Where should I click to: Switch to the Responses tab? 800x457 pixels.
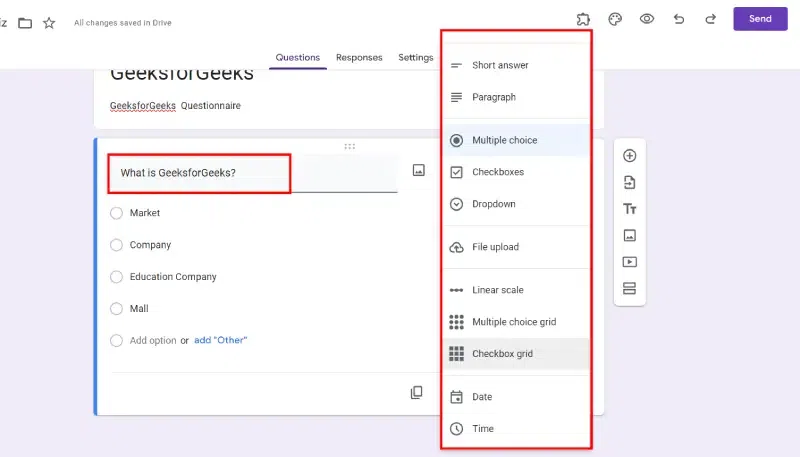(359, 58)
